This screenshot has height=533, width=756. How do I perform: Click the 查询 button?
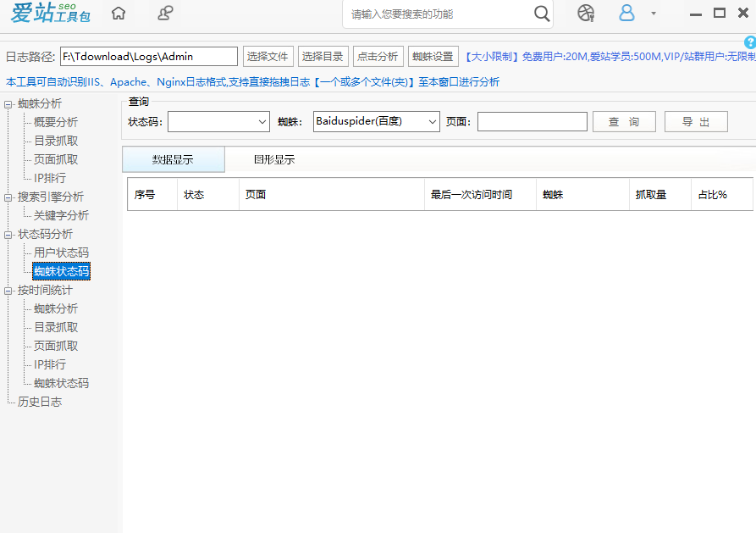coord(624,122)
